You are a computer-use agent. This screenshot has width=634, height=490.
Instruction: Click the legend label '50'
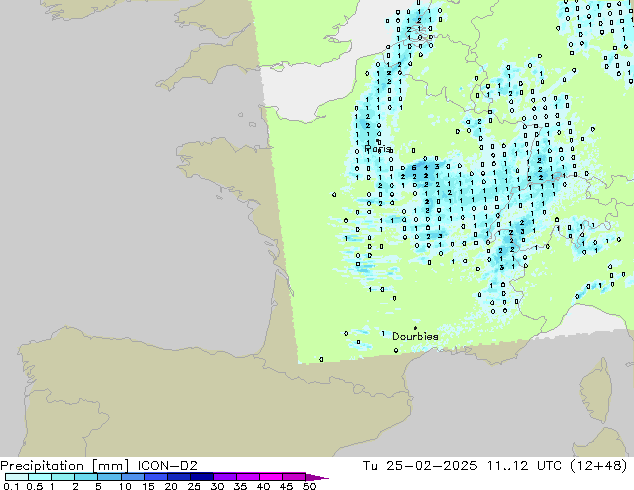click(309, 486)
